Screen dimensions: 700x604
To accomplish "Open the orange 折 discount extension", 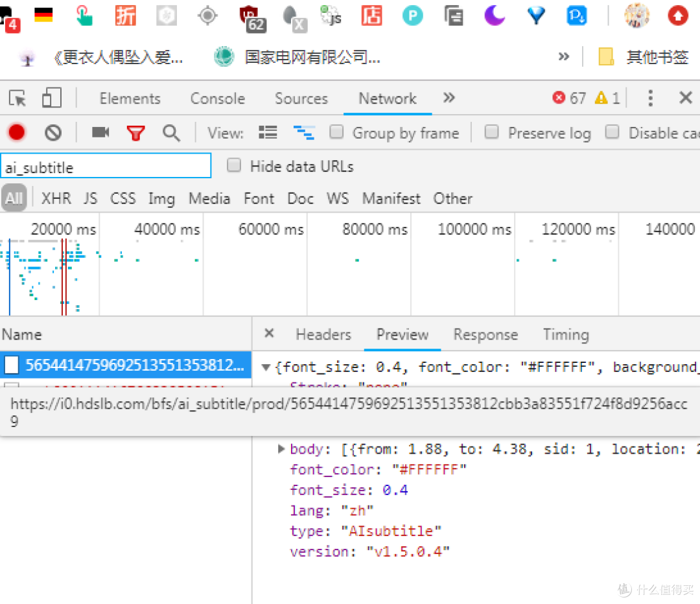I will point(126,15).
